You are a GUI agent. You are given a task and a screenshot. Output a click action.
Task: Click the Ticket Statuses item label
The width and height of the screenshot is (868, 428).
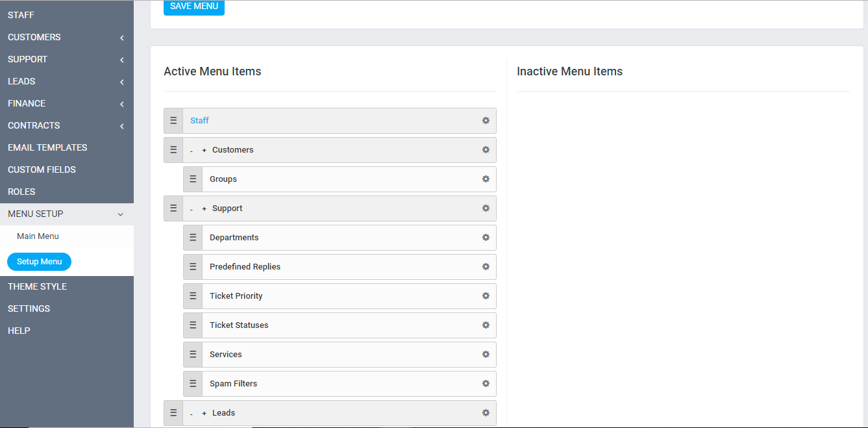pos(239,325)
